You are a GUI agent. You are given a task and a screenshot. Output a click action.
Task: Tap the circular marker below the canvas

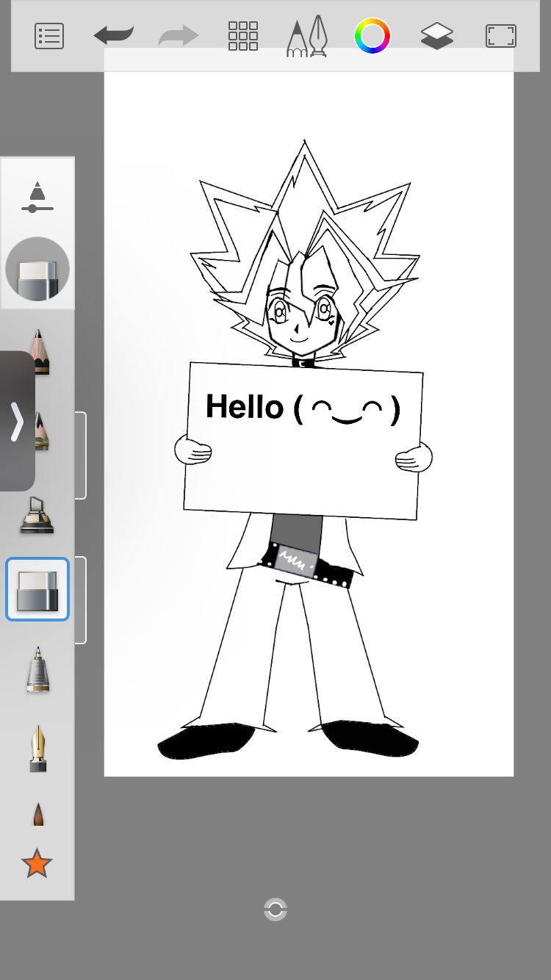tap(275, 909)
